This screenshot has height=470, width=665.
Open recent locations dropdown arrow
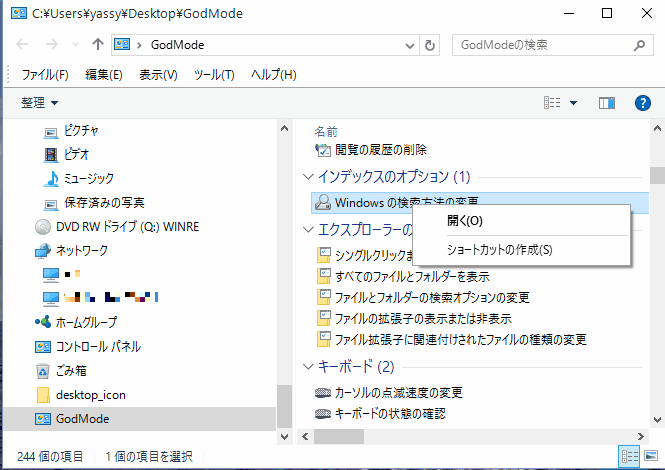(x=75, y=45)
